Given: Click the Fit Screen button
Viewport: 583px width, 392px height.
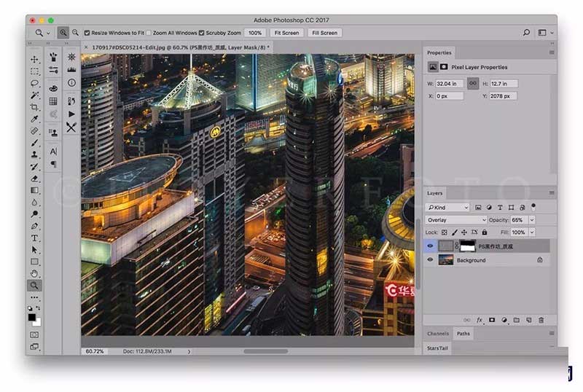Looking at the screenshot, I should [286, 33].
